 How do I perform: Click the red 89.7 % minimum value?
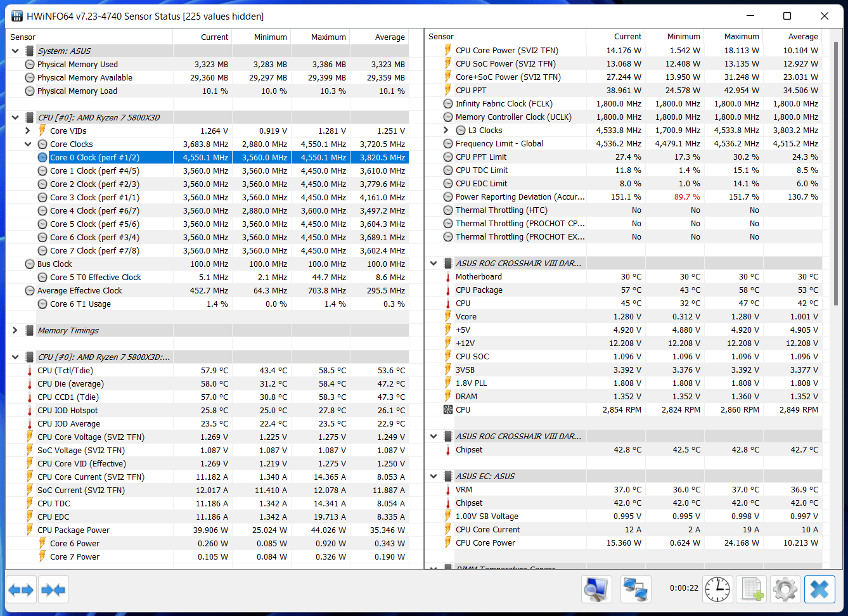687,196
